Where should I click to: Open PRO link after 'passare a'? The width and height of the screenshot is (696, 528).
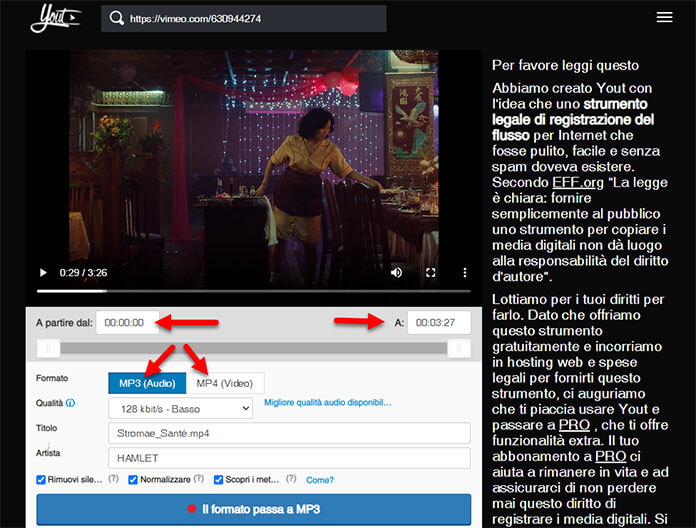pyautogui.click(x=574, y=425)
